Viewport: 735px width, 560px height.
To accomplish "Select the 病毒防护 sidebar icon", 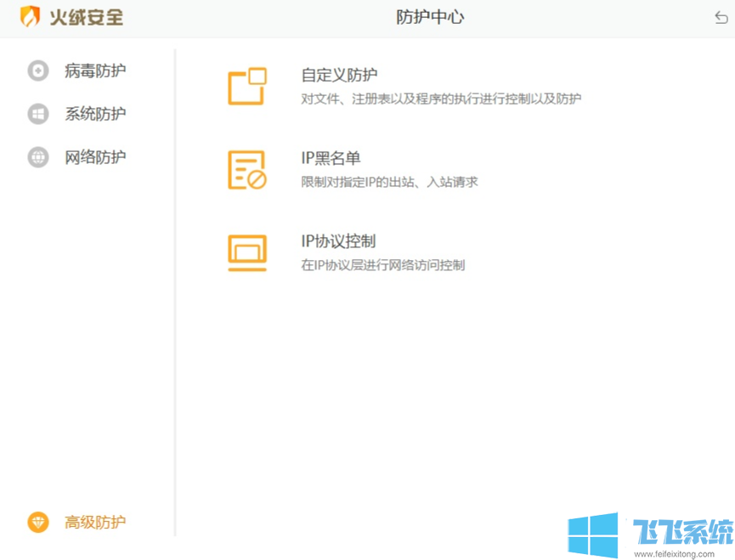I will [x=37, y=71].
